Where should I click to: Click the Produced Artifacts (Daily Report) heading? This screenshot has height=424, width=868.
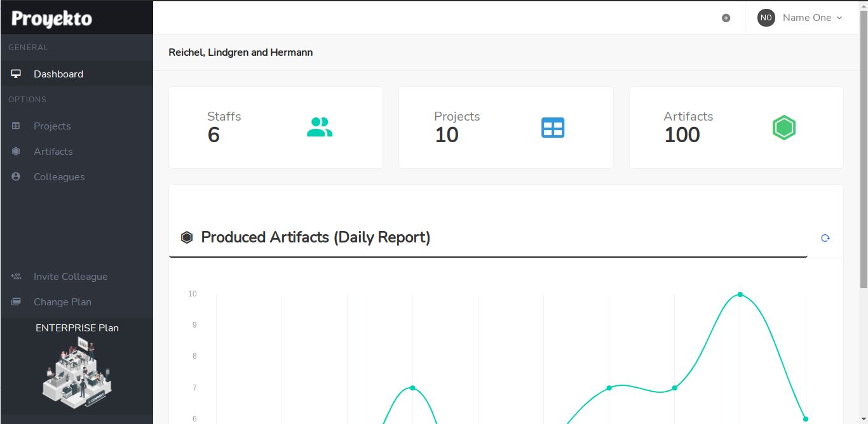pyautogui.click(x=316, y=237)
